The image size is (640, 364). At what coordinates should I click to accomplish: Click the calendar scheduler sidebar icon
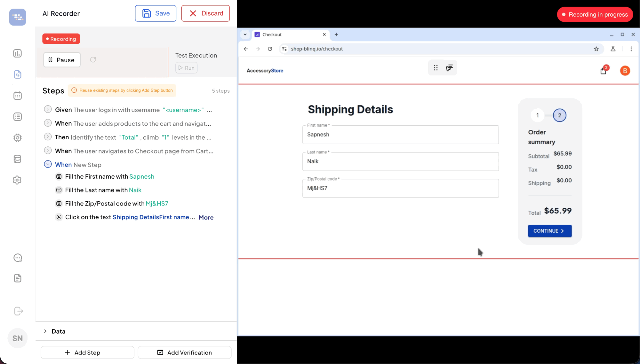click(18, 96)
